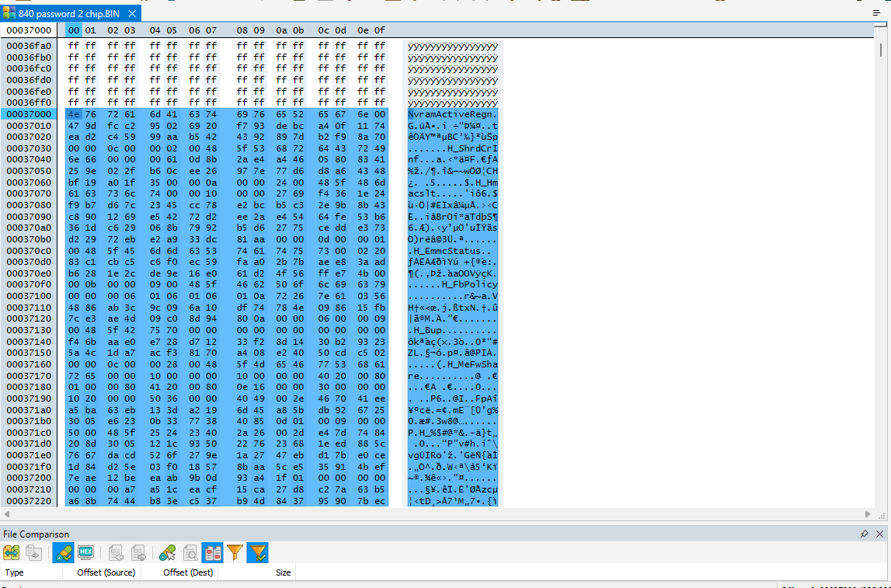Click the .....(.H_MeFwSha ASCII text
This screenshot has width=891, height=588.
[x=453, y=364]
